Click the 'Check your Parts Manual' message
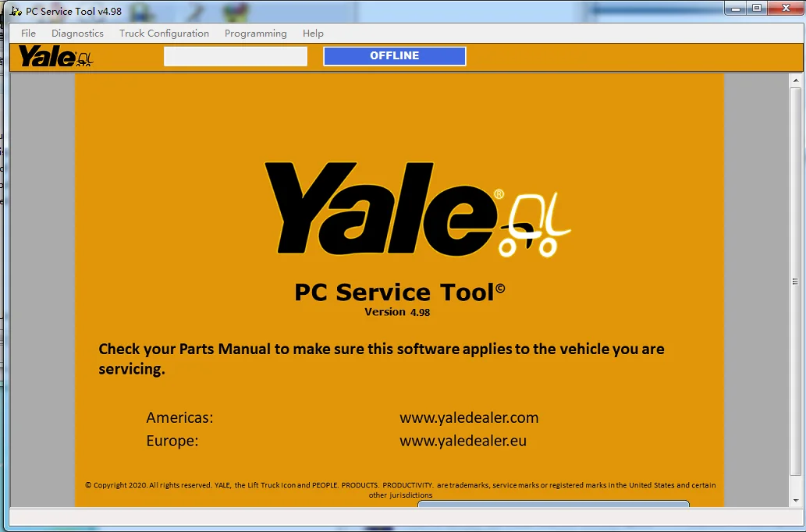Image resolution: width=806 pixels, height=532 pixels. click(x=382, y=359)
